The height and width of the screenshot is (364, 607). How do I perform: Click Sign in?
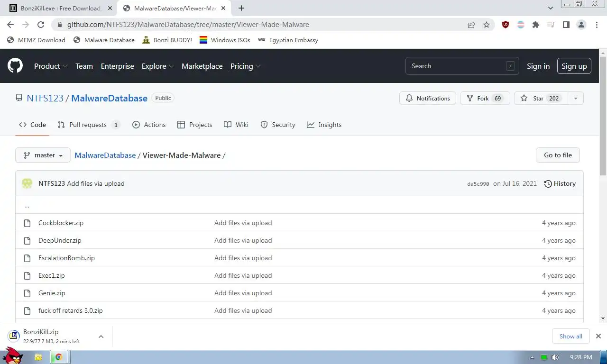538,66
